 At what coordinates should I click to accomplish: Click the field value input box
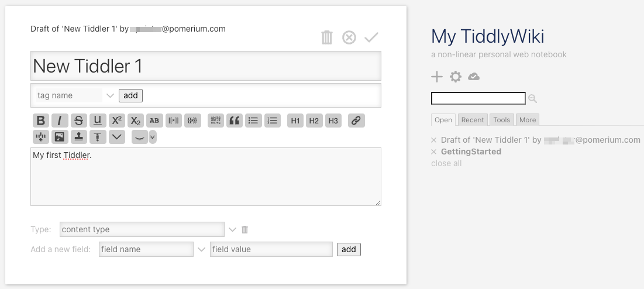271,249
